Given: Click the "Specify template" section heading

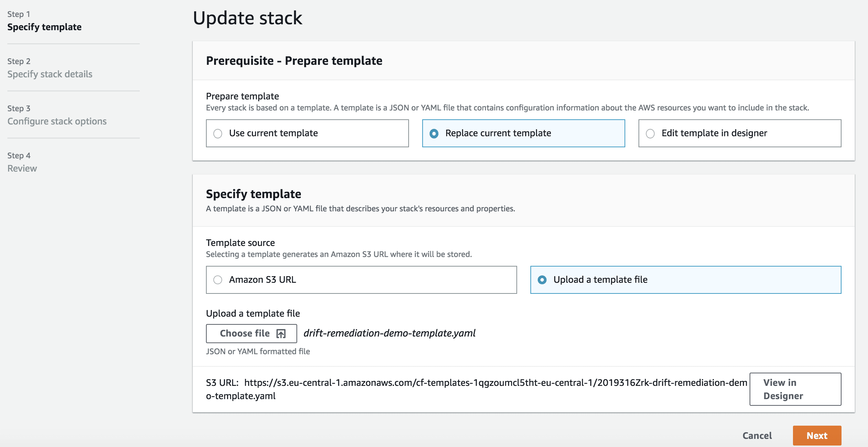Looking at the screenshot, I should tap(253, 194).
